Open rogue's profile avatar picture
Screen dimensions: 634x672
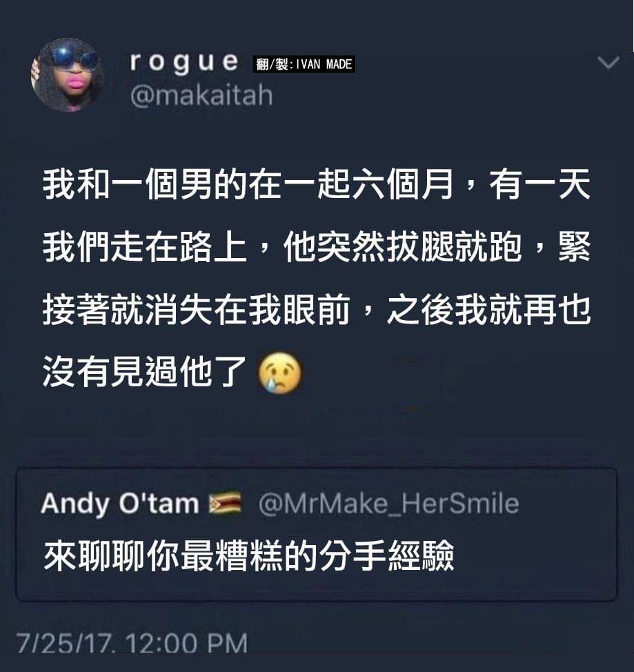pyautogui.click(x=68, y=75)
